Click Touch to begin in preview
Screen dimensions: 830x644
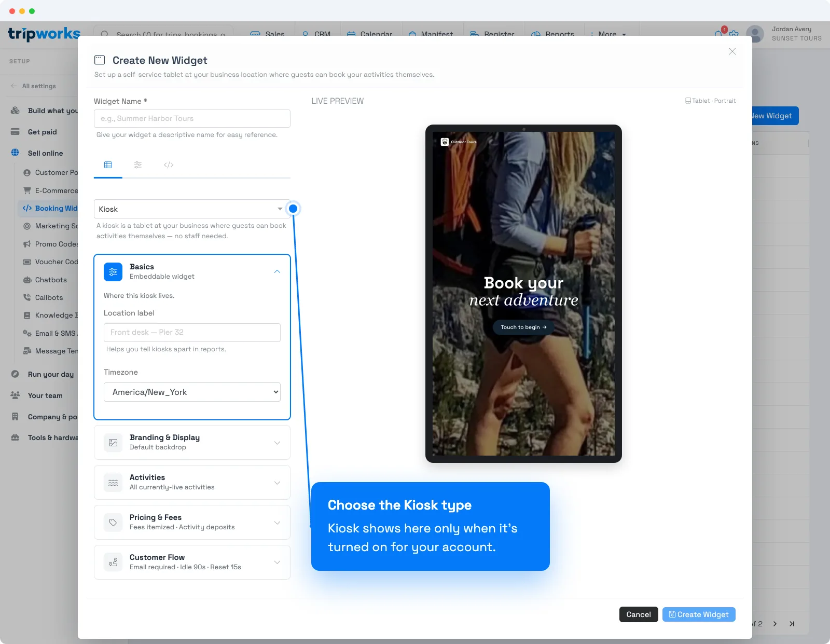click(x=523, y=327)
